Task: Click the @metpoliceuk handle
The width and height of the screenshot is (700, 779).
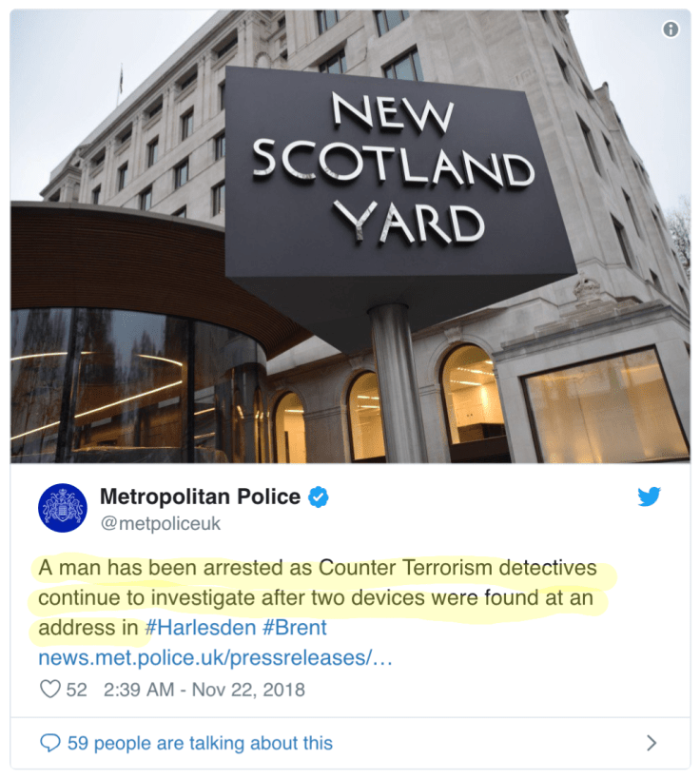Action: [161, 523]
